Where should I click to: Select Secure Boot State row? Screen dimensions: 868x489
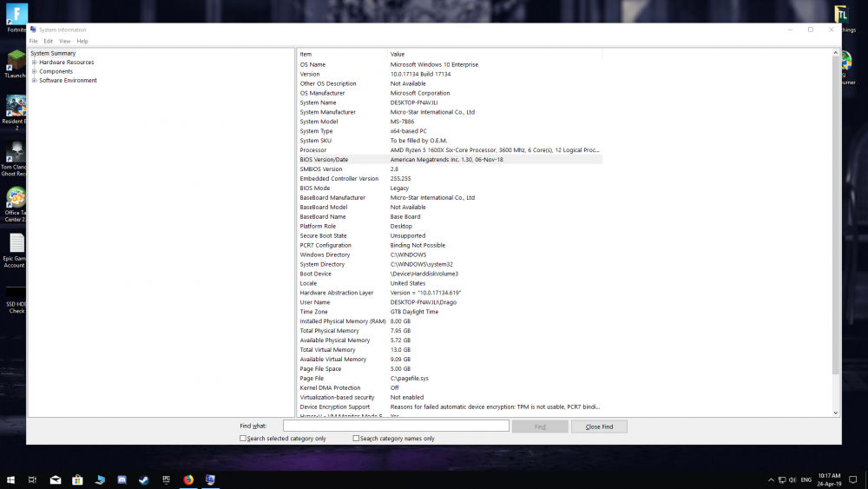pos(450,236)
